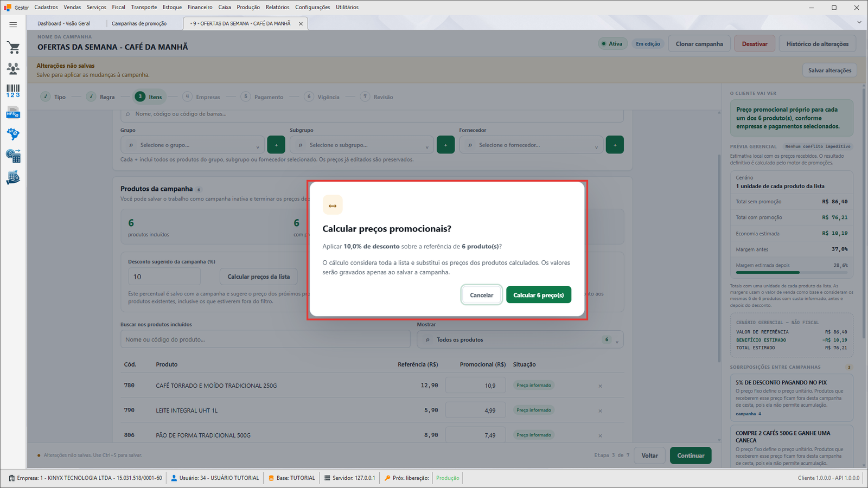
Task: Open the Cadastros menu
Action: coord(46,7)
